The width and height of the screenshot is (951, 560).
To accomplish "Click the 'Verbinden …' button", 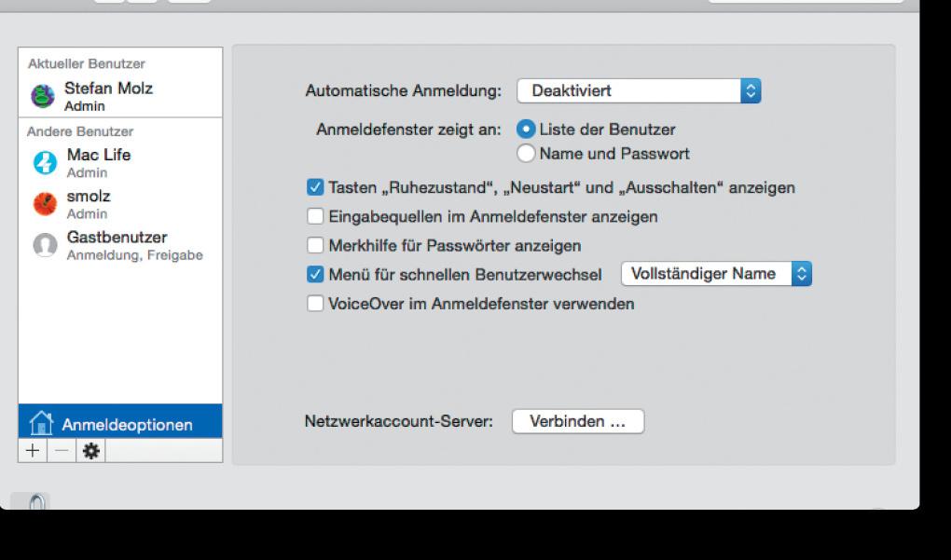I will [x=578, y=421].
